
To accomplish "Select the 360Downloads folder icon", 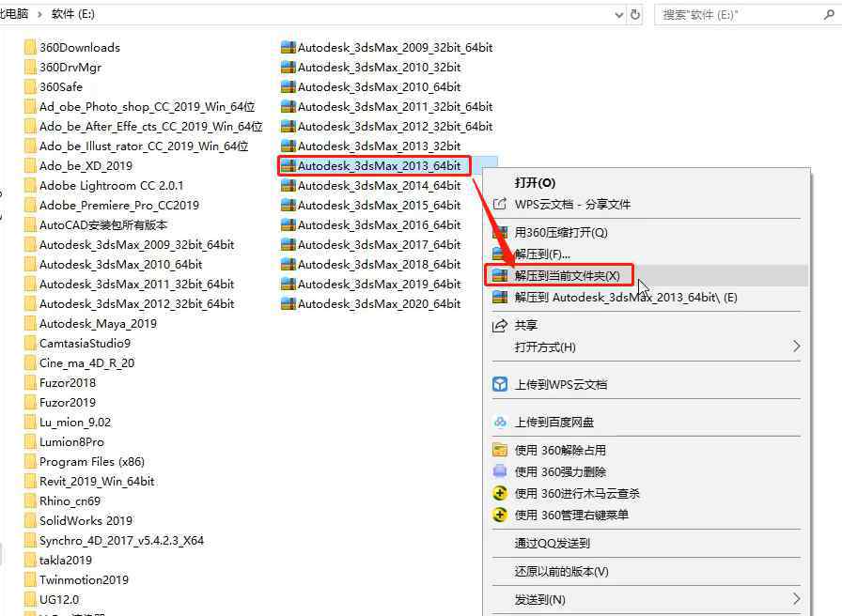I will [30, 47].
